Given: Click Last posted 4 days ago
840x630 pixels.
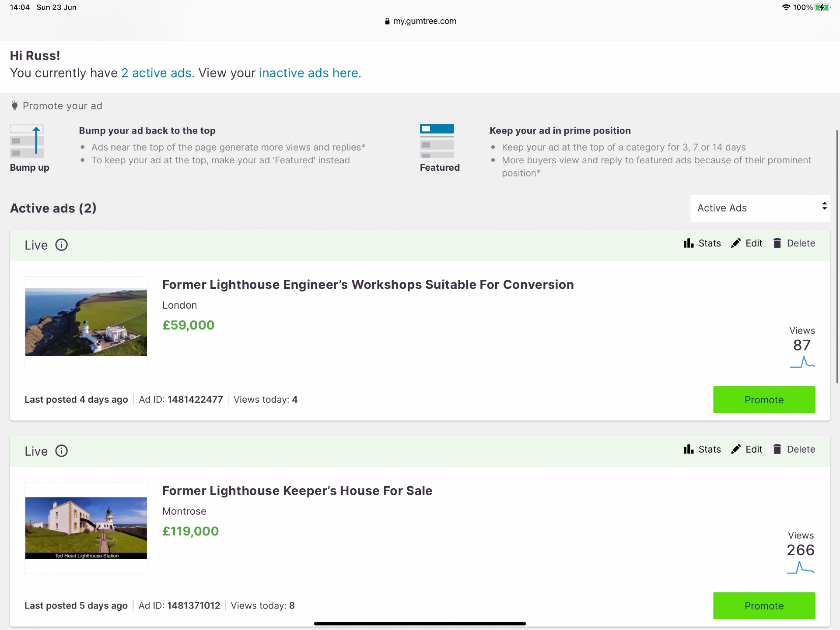Looking at the screenshot, I should 76,400.
